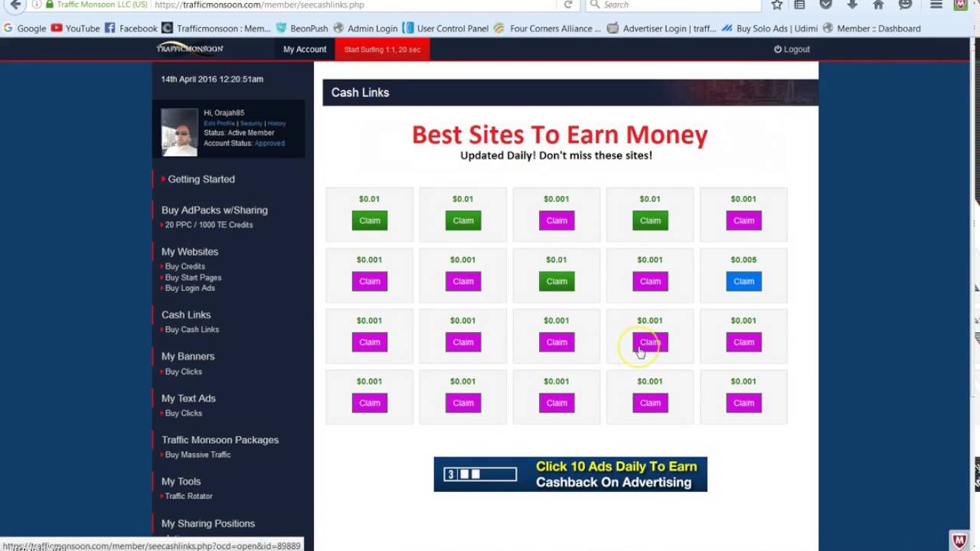Open the Edit Profile link
Viewport: 980px width, 551px height.
(219, 123)
